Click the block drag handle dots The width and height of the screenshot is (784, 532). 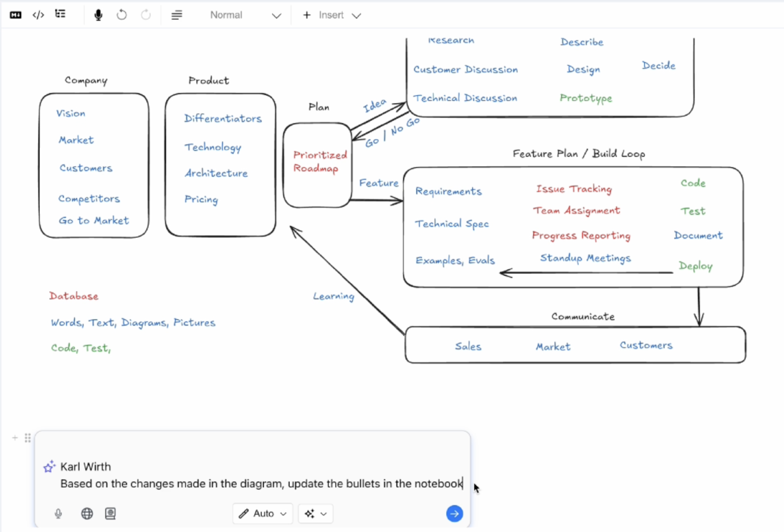tap(28, 438)
